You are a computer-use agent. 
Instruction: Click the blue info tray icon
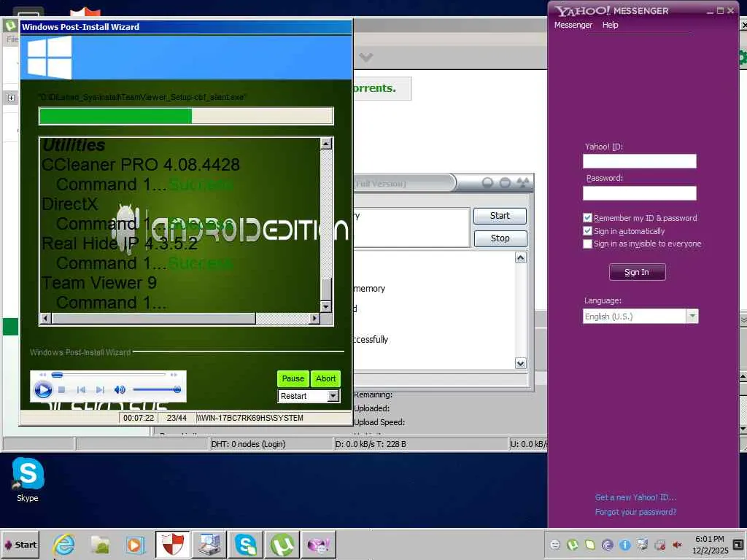point(625,545)
